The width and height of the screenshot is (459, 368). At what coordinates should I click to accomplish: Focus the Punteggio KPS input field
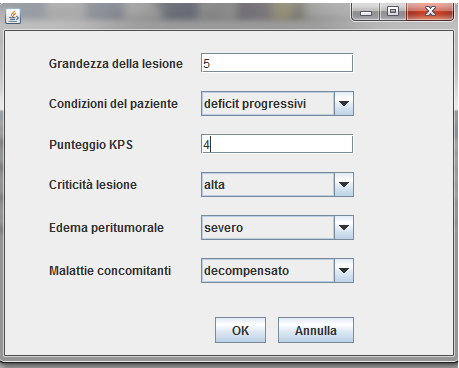point(277,144)
